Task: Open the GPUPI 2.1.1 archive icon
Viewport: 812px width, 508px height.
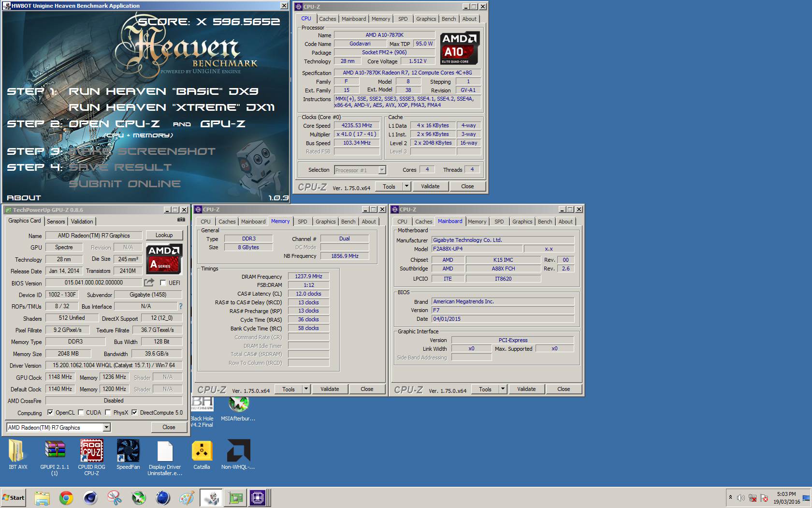Action: tap(55, 458)
